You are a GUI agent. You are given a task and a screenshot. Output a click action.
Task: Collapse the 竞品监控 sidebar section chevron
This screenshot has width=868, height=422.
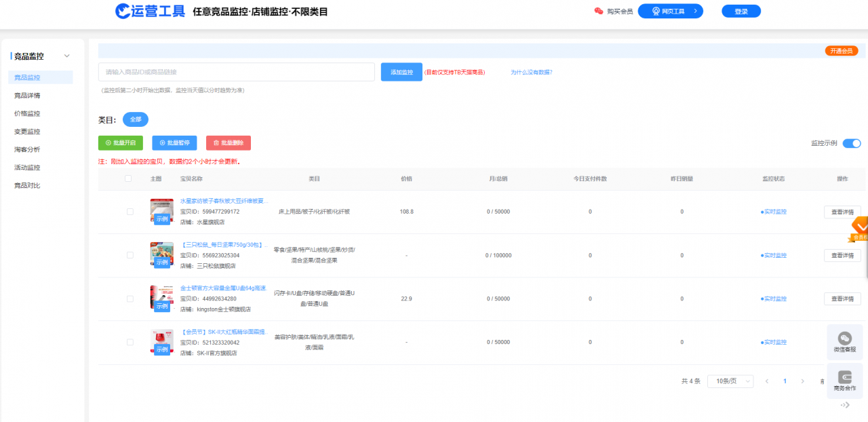pos(66,55)
